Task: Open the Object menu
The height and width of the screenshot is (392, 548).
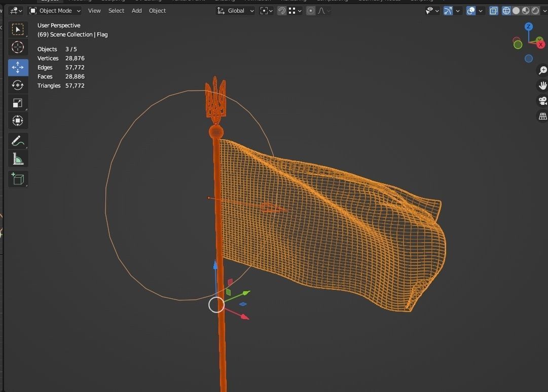Action: point(157,11)
